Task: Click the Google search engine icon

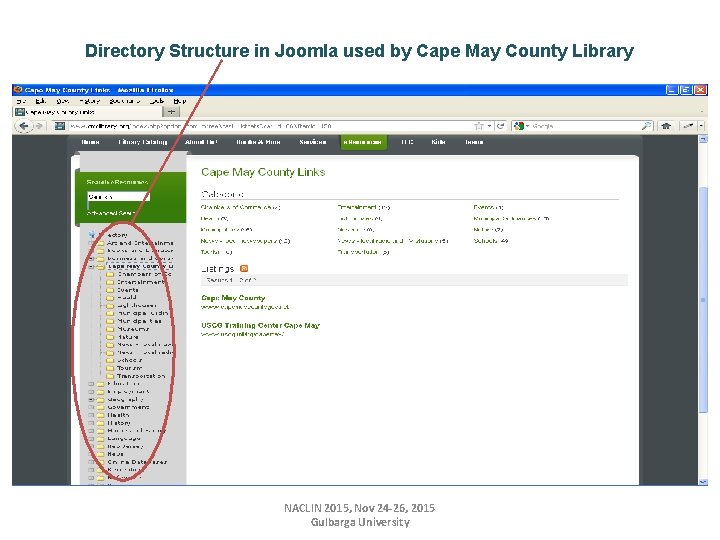Action: tap(519, 126)
